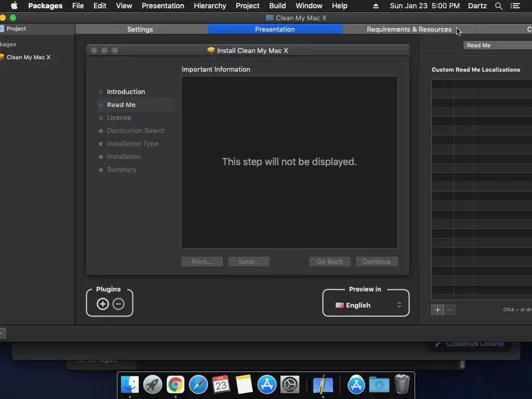Open Safari from the Dock
Viewport: 532px width, 399px height.
198,384
